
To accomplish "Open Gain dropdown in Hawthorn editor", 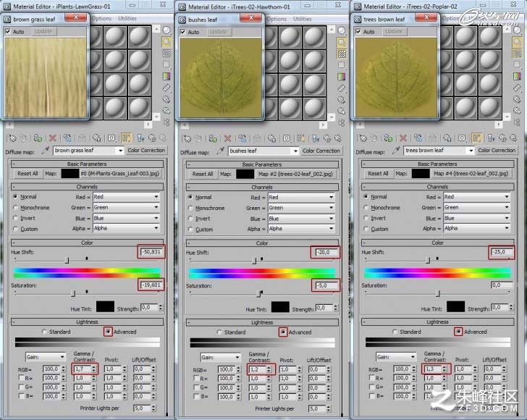I will tap(221, 357).
